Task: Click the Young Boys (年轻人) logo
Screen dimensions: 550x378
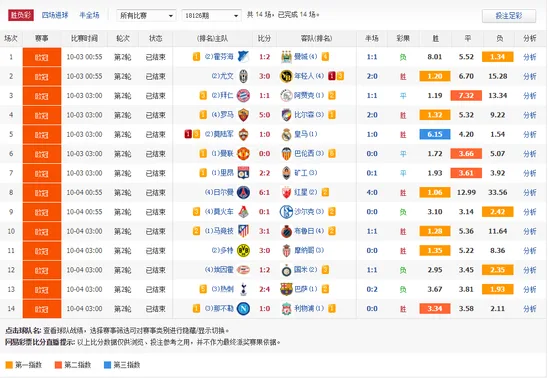Action: (x=286, y=76)
